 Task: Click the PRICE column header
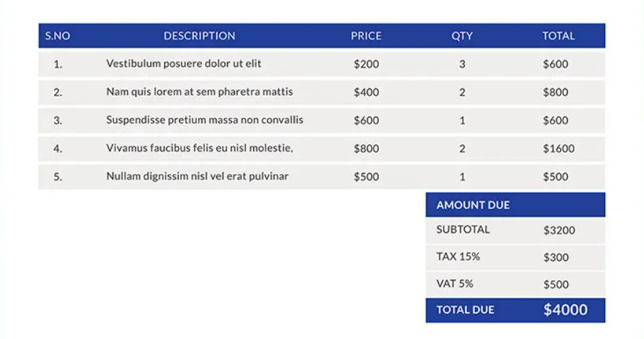pyautogui.click(x=366, y=36)
